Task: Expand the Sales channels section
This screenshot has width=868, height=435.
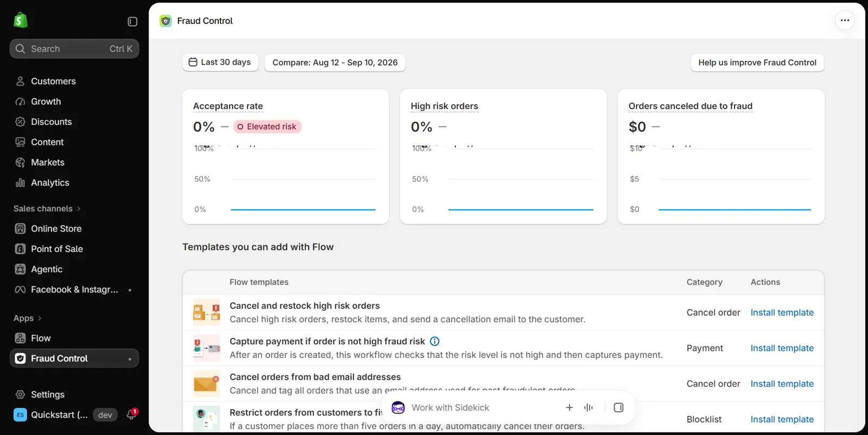Action: (x=47, y=209)
